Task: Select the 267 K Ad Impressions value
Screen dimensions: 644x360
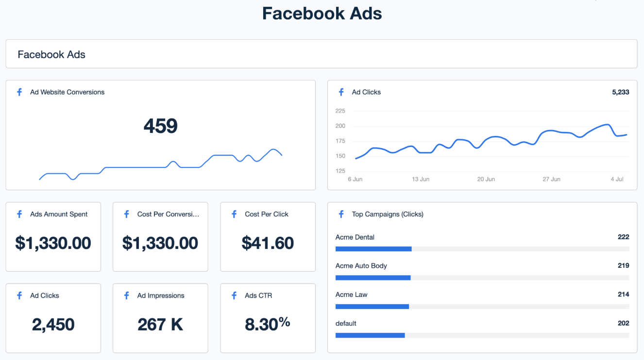Action: [x=160, y=325]
